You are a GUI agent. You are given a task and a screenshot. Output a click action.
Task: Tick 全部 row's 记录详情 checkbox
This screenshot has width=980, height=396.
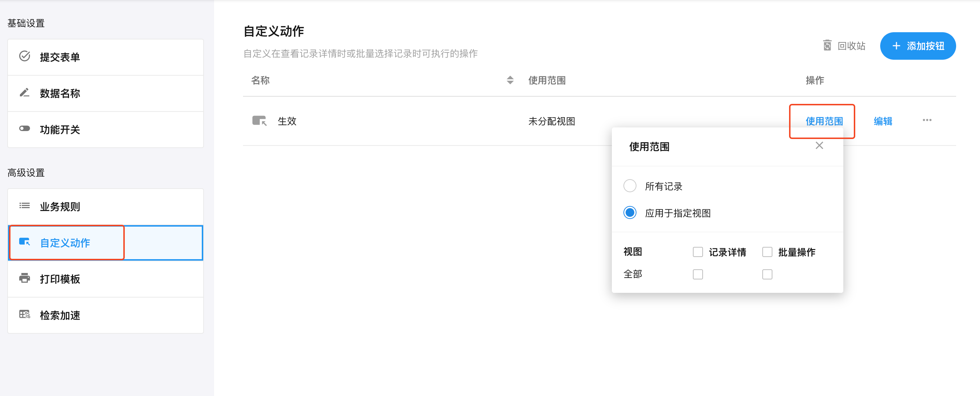pyautogui.click(x=697, y=274)
